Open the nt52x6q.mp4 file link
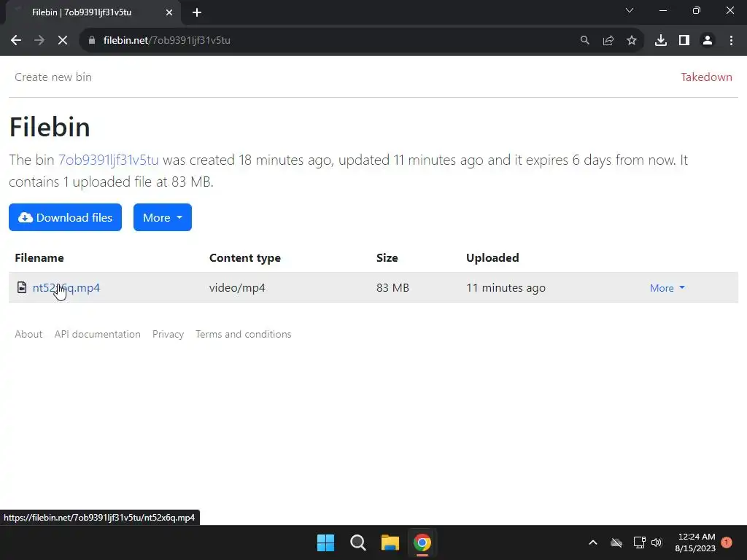 click(x=66, y=287)
